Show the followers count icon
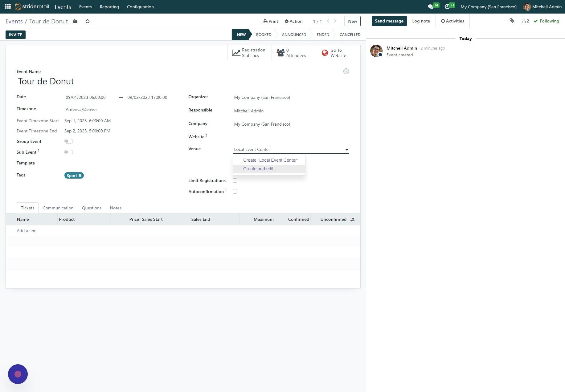Viewport: 565px width, 392px height. click(526, 21)
